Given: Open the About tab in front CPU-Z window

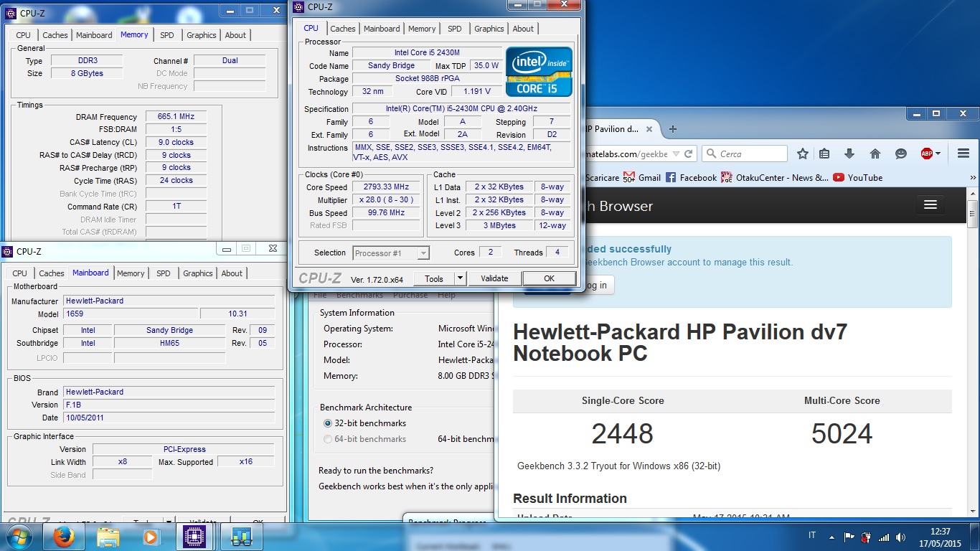Looking at the screenshot, I should (523, 29).
